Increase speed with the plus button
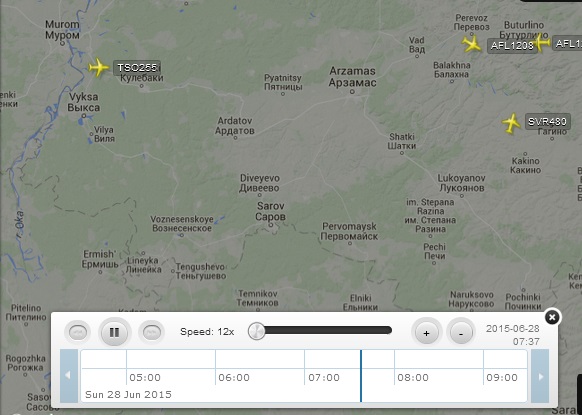 click(x=426, y=333)
